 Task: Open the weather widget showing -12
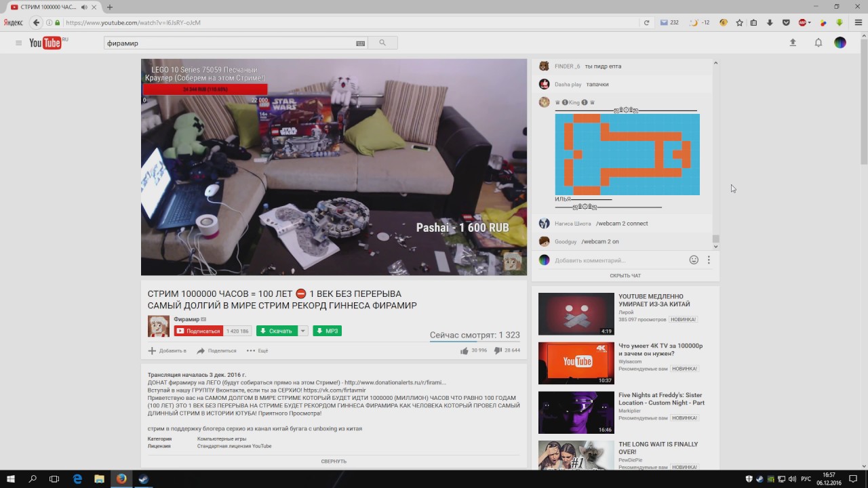[700, 22]
